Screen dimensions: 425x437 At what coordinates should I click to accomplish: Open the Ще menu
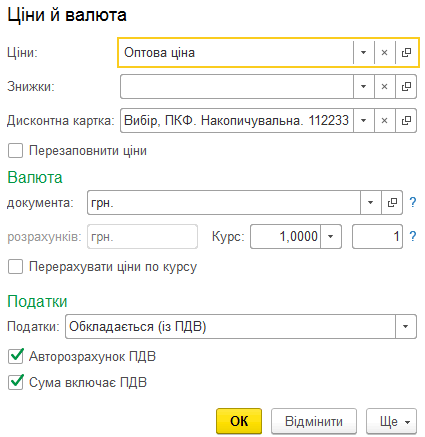[392, 421]
